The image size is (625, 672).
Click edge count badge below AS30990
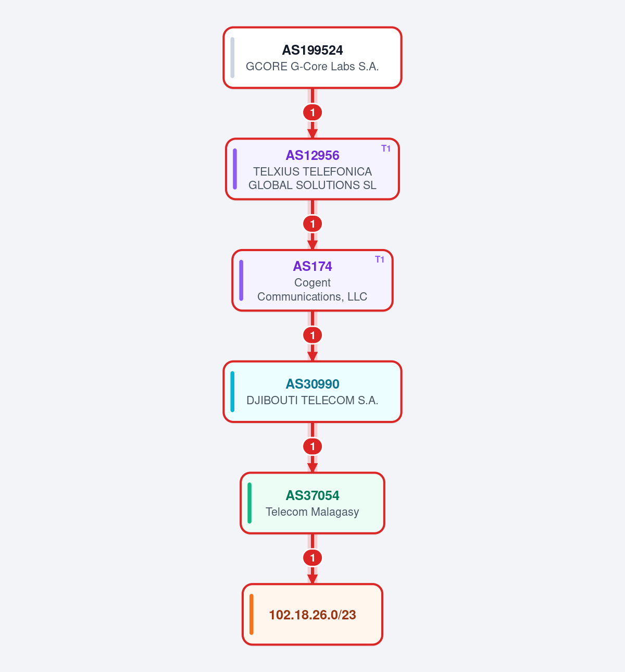coord(312,446)
